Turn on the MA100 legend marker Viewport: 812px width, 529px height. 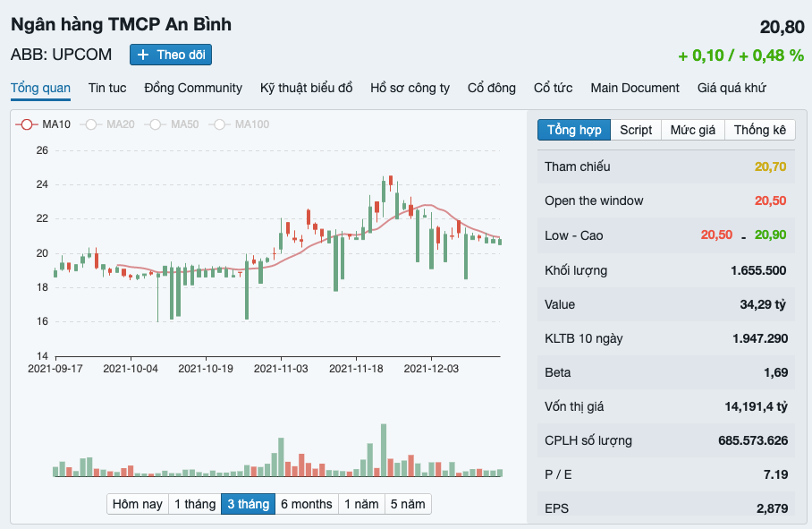(x=220, y=124)
